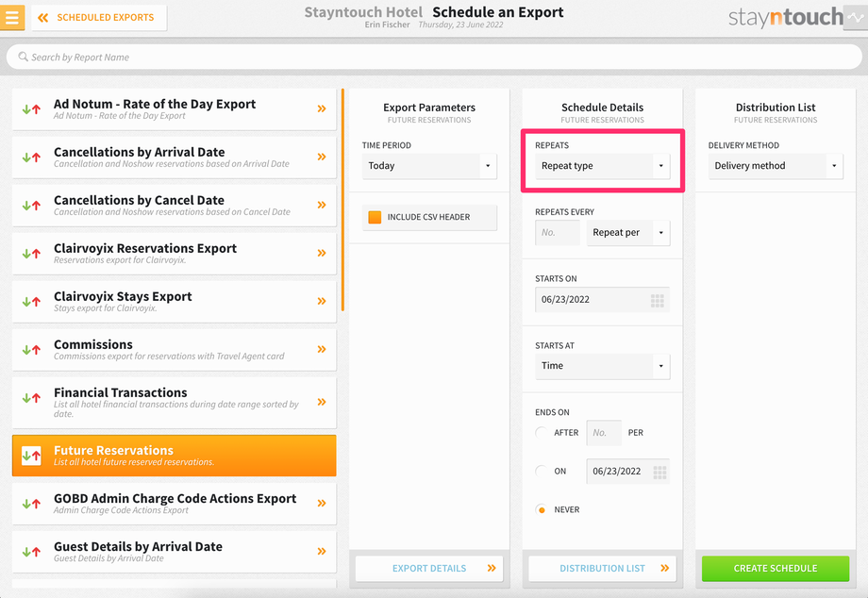
Task: Click the Ends On date field 06/23/2022
Action: pos(628,472)
